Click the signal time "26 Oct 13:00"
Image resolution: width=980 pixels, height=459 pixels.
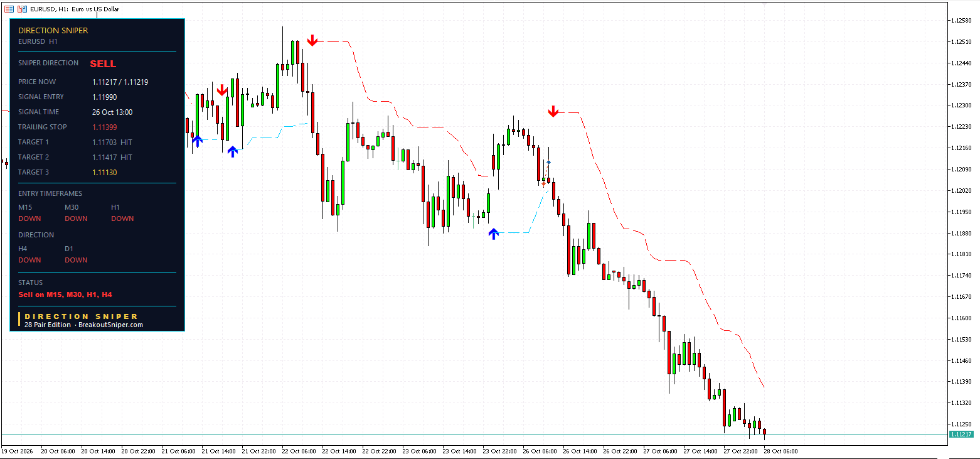coord(112,112)
